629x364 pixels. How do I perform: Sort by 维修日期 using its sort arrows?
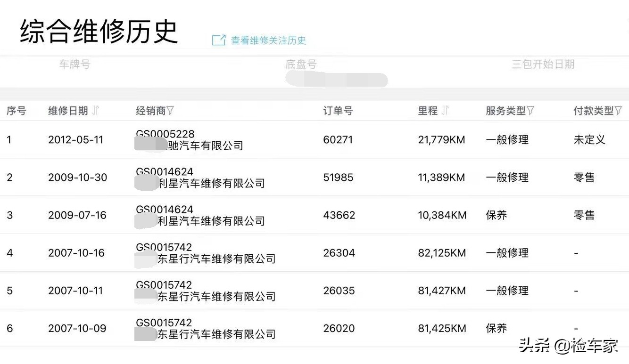tap(96, 111)
